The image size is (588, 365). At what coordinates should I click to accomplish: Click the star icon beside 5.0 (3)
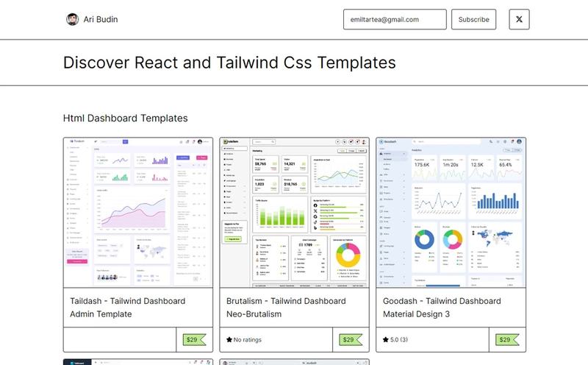click(385, 339)
